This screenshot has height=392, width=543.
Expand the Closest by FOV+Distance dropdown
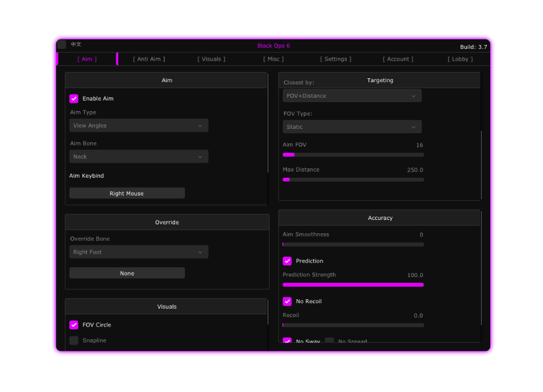[352, 96]
